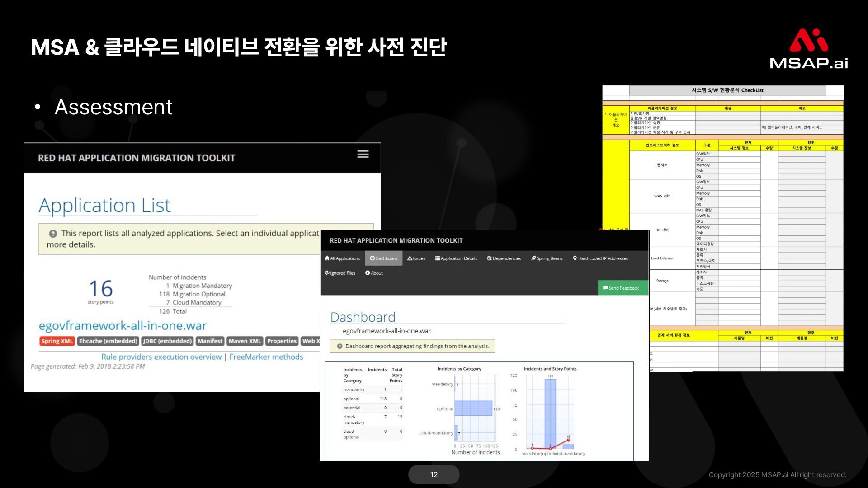Click the '시스템 S/W 현황분석 CheckList' title
The image size is (868, 488).
coord(727,90)
